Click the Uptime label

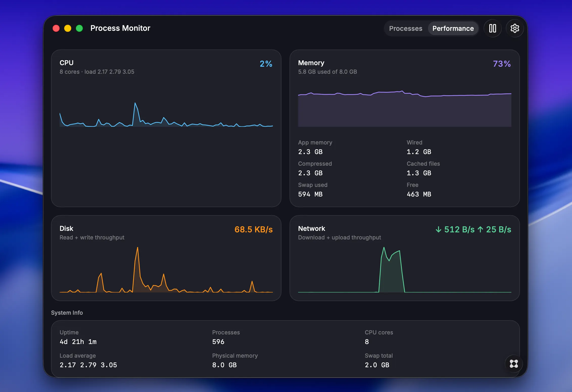pos(69,332)
